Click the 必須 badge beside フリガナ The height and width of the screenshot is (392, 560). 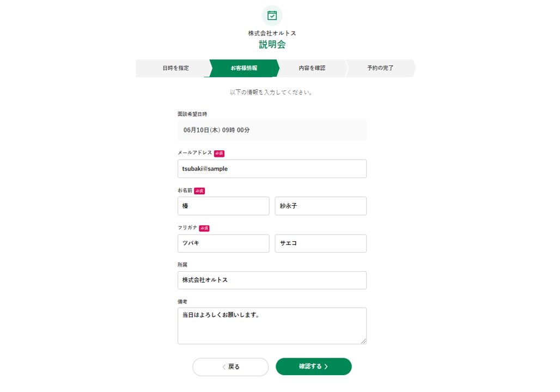click(204, 228)
